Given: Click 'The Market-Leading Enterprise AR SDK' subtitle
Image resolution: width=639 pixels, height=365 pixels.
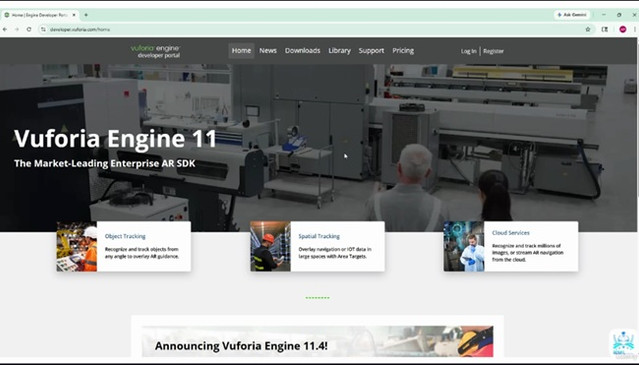Looking at the screenshot, I should point(105,163).
